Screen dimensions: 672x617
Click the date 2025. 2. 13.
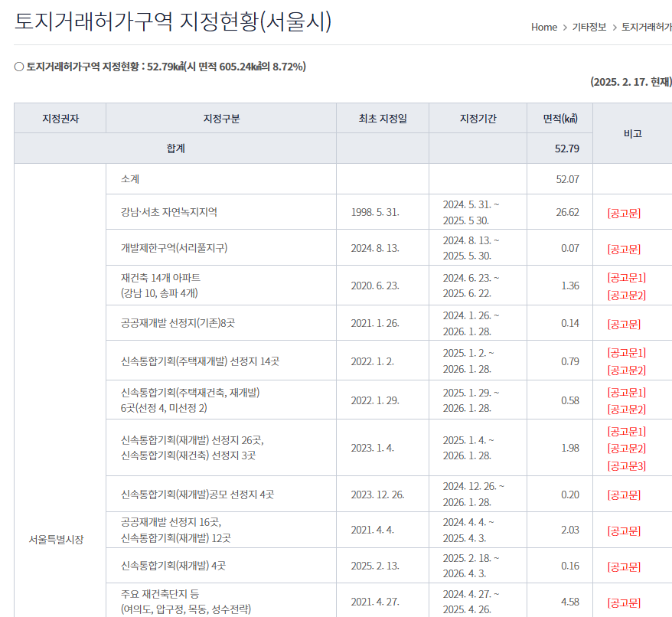coord(375,566)
